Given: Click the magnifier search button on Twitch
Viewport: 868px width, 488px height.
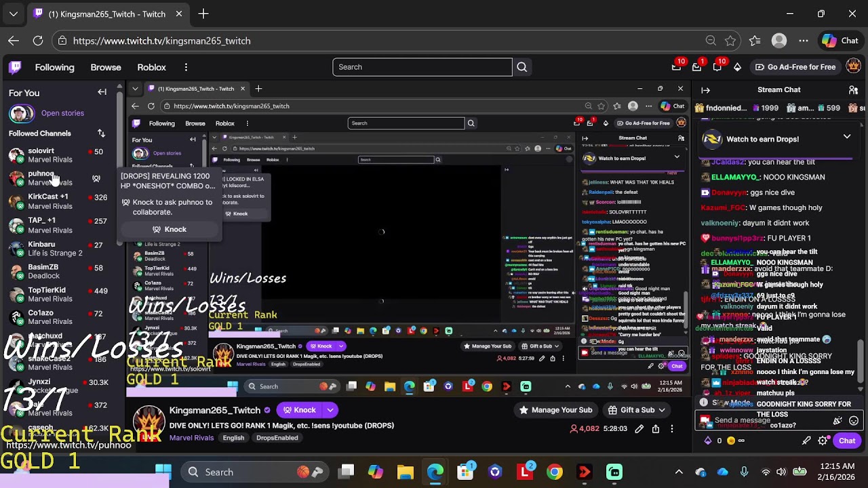Looking at the screenshot, I should coord(521,67).
